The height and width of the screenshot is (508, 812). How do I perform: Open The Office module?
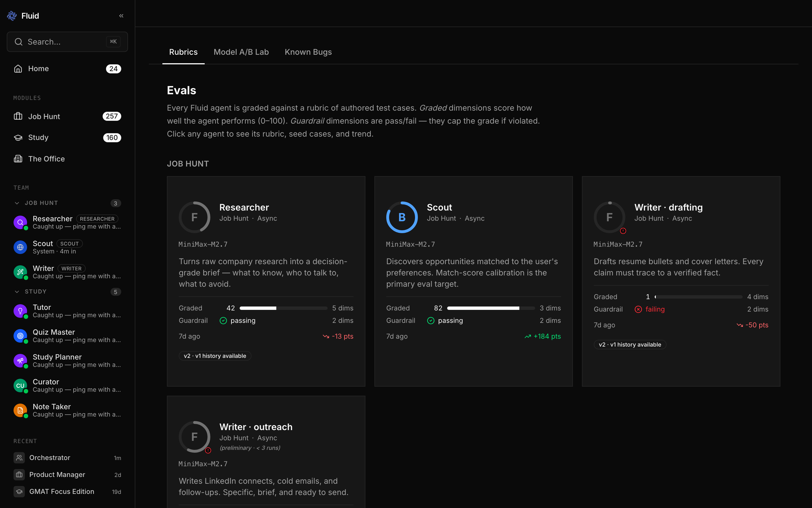coord(67,159)
